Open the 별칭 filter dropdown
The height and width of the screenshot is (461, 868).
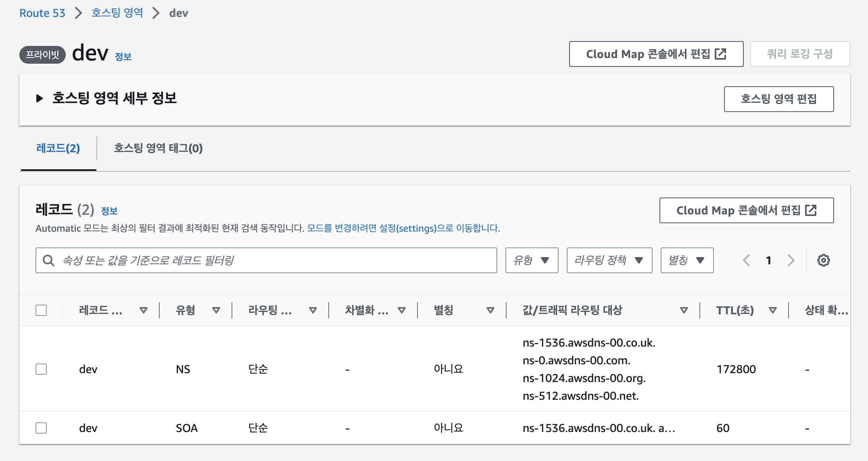(687, 260)
